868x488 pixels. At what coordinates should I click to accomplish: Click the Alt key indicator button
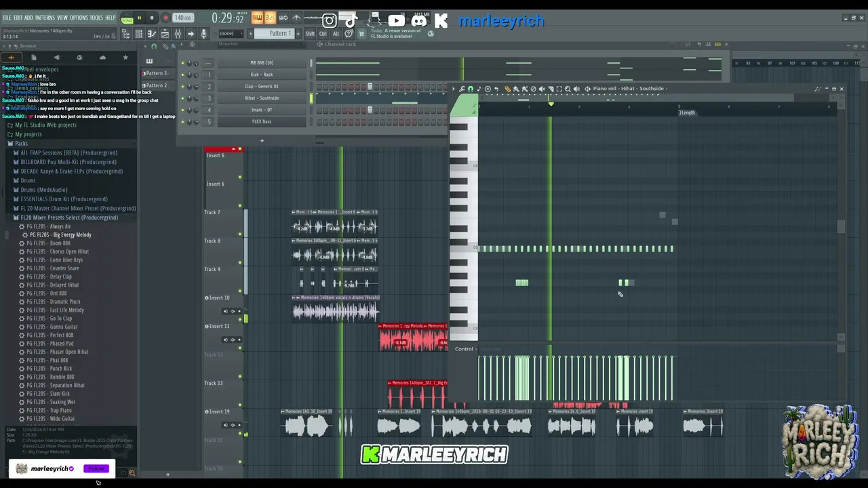point(336,34)
